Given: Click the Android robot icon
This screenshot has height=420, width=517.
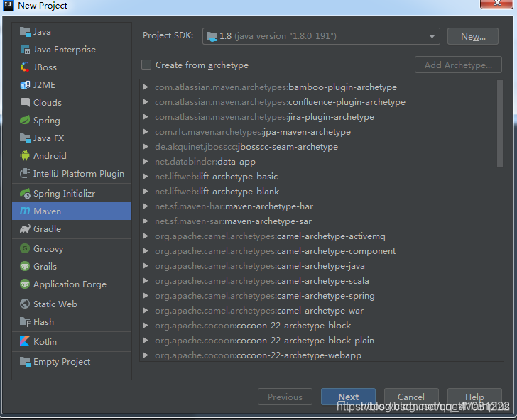Looking at the screenshot, I should (25, 155).
